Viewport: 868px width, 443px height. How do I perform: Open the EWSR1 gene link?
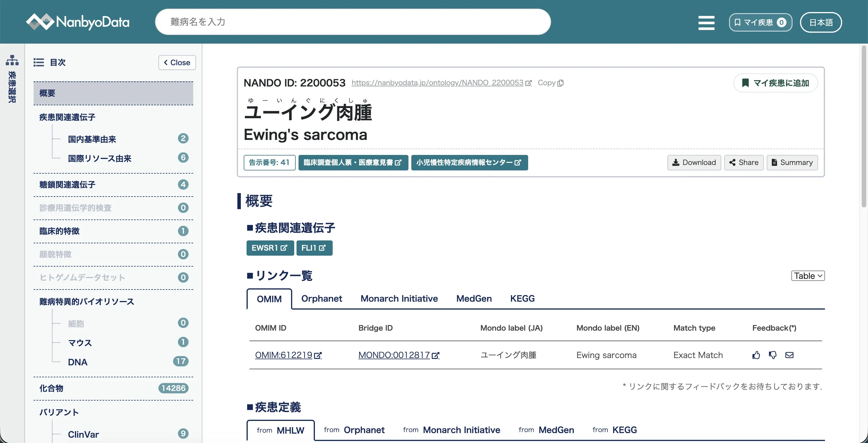pos(270,248)
